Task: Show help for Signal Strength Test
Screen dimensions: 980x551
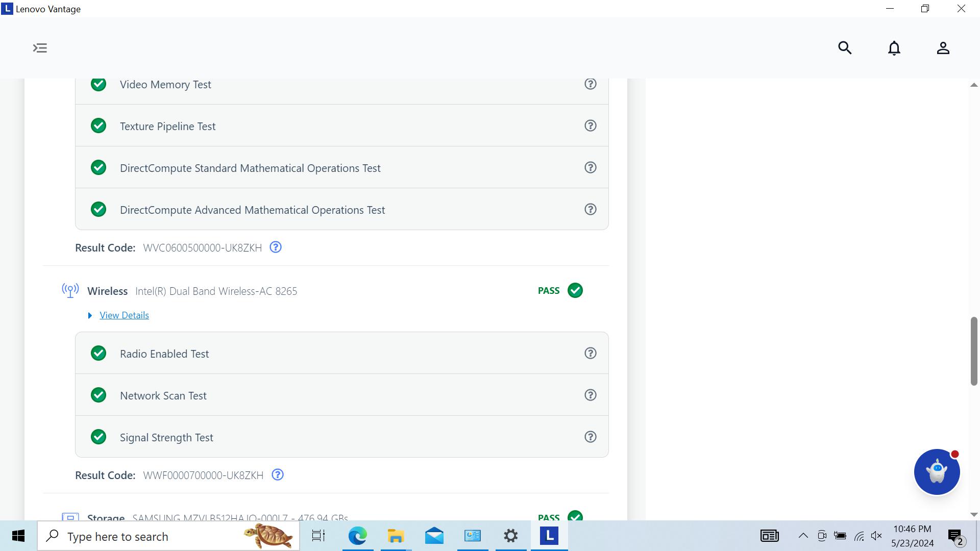Action: [591, 437]
